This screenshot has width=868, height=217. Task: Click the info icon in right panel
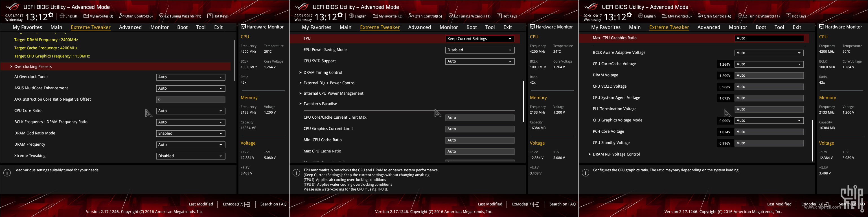[585, 173]
